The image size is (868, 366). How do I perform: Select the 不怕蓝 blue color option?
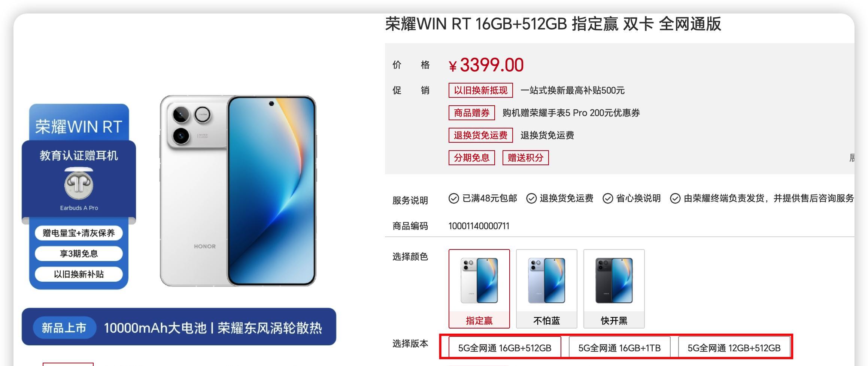pyautogui.click(x=547, y=289)
